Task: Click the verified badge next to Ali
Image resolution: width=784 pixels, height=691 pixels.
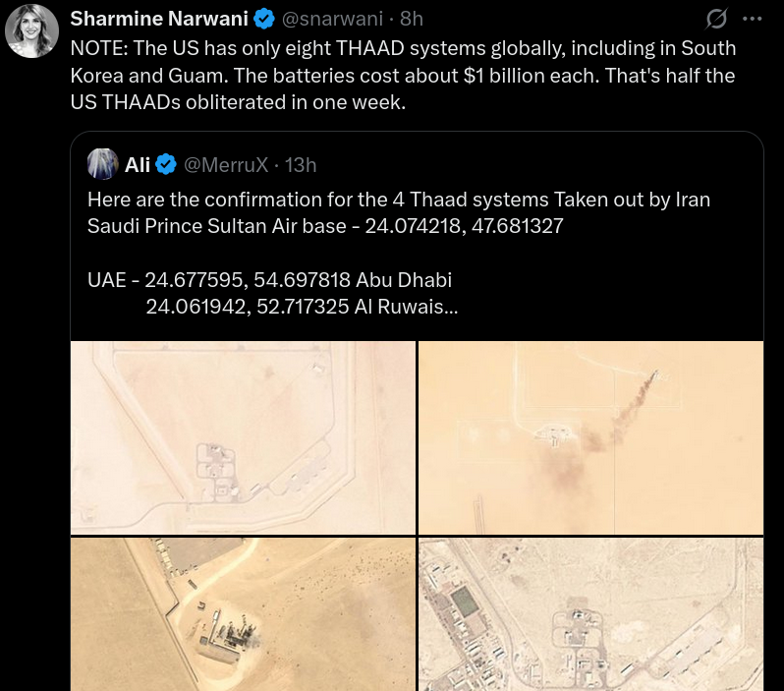Action: [166, 164]
